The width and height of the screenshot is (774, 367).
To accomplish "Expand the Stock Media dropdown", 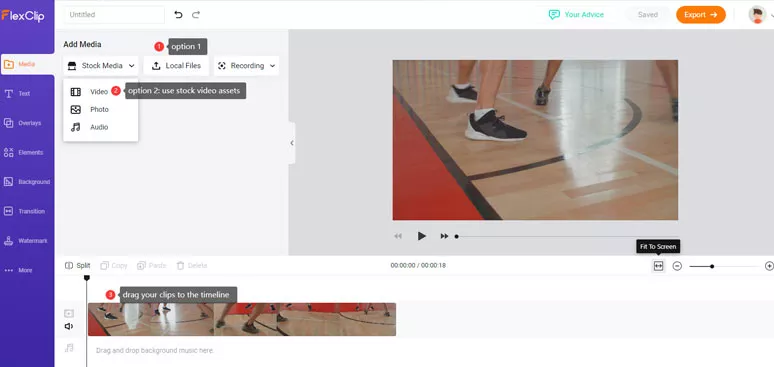I will click(x=101, y=66).
